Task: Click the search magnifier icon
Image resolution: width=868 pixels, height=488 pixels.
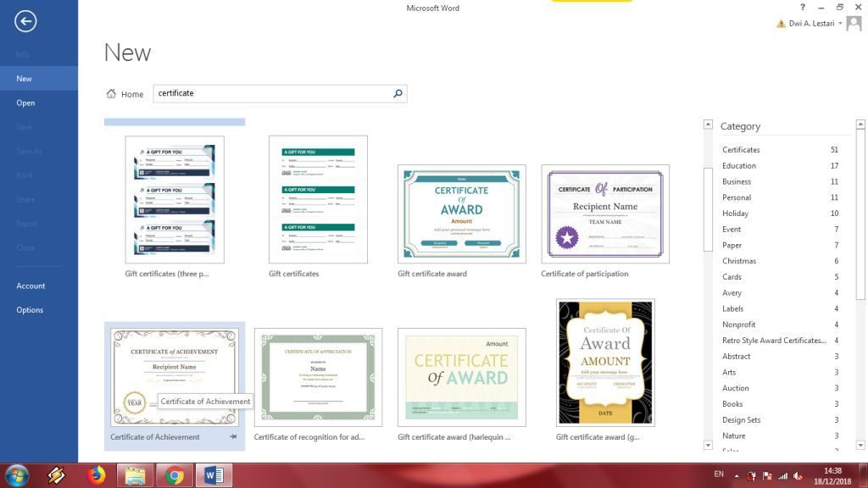Action: tap(398, 94)
